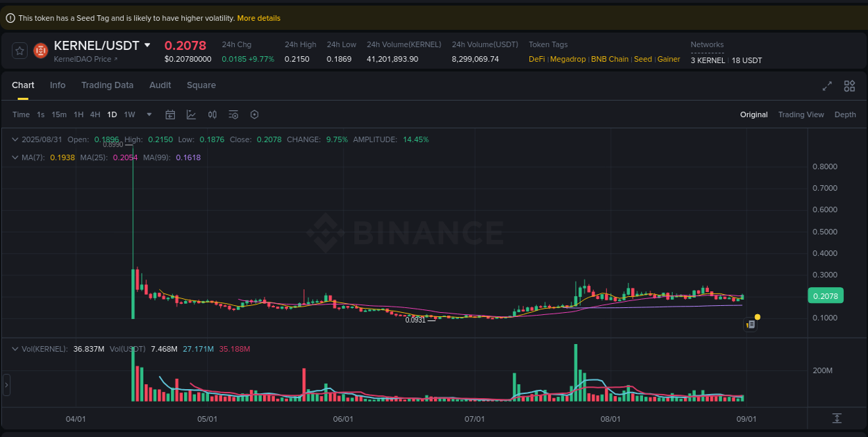Screen dimensions: 868x437
Task: Switch chart to Depth view
Action: pos(845,114)
